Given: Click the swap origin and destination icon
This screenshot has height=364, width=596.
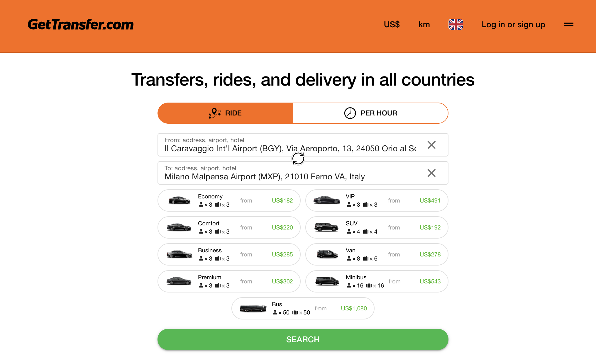Looking at the screenshot, I should coord(298,159).
